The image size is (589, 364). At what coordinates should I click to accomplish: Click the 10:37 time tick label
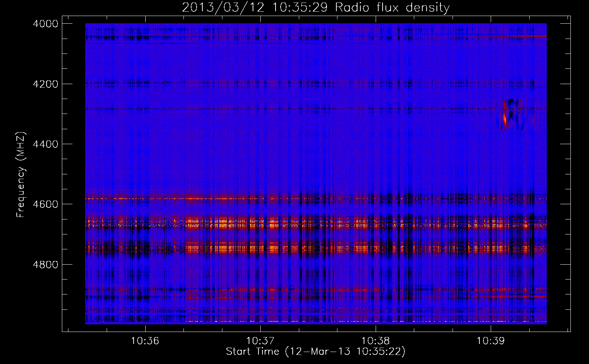tap(260, 341)
